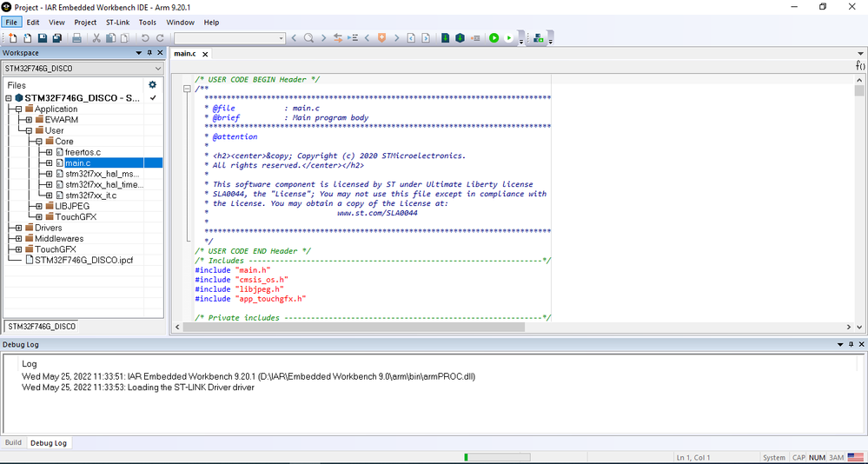Image resolution: width=868 pixels, height=464 pixels.
Task: Start Download and Debug with green play icon
Action: [x=494, y=37]
